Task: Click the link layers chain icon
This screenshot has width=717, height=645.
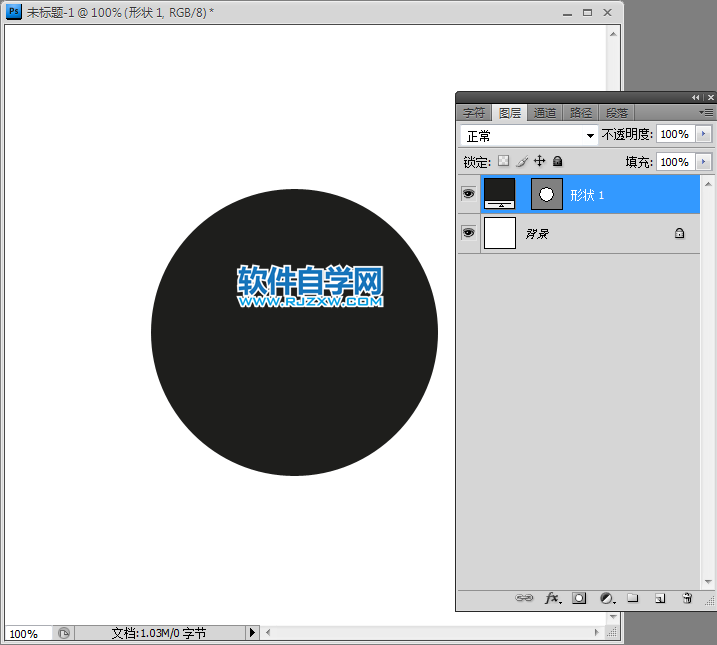Action: pyautogui.click(x=524, y=598)
